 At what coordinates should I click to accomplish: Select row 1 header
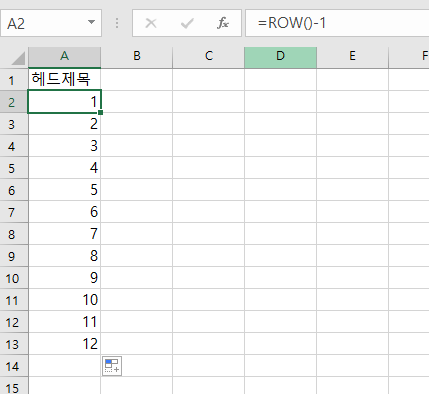point(14,80)
